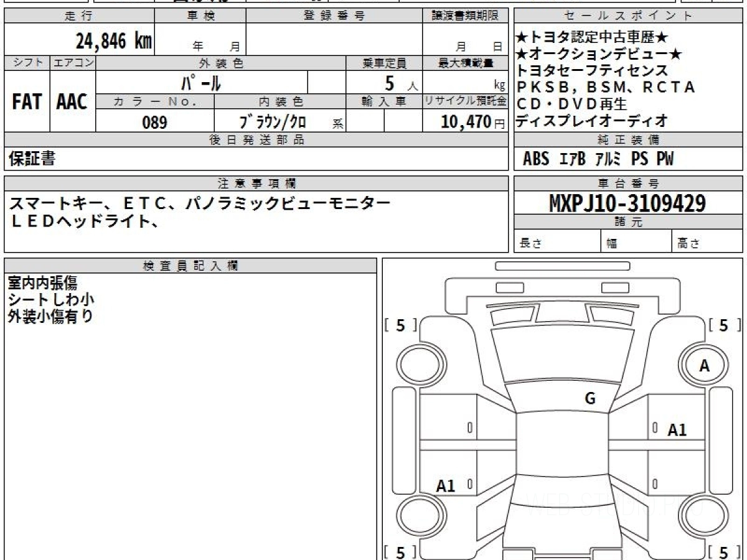Select the 検査員記入欄 header
The height and width of the screenshot is (560, 747).
(x=190, y=266)
